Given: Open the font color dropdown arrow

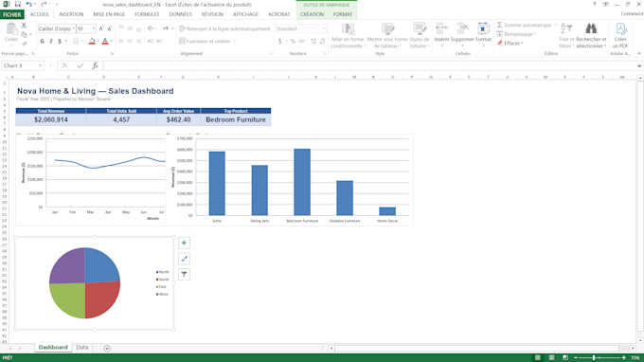Looking at the screenshot, I should point(112,41).
